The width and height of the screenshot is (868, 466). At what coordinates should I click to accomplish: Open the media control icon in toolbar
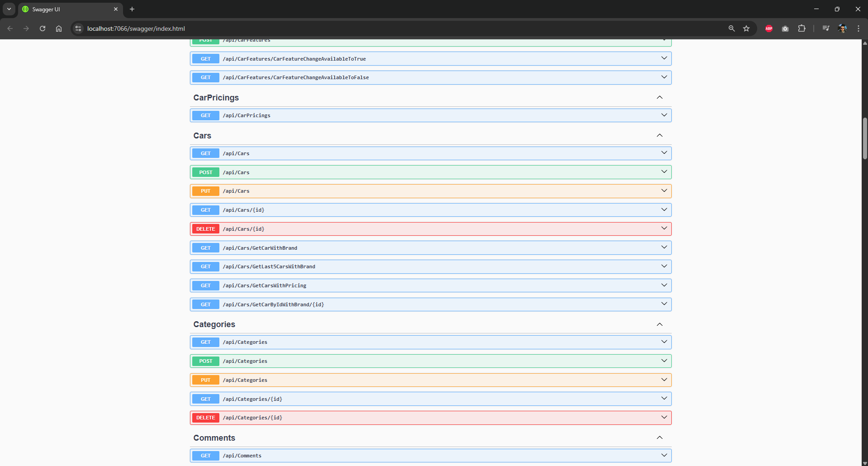coord(825,29)
